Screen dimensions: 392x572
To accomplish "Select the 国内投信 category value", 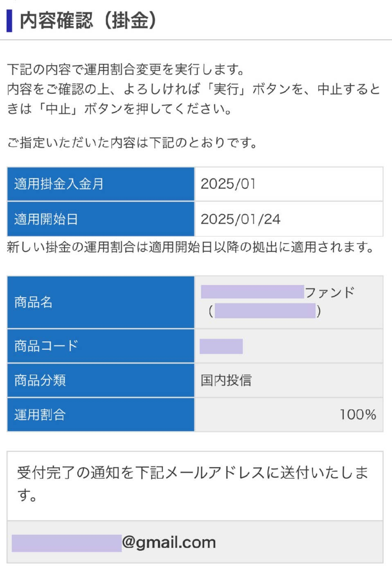I will (226, 380).
